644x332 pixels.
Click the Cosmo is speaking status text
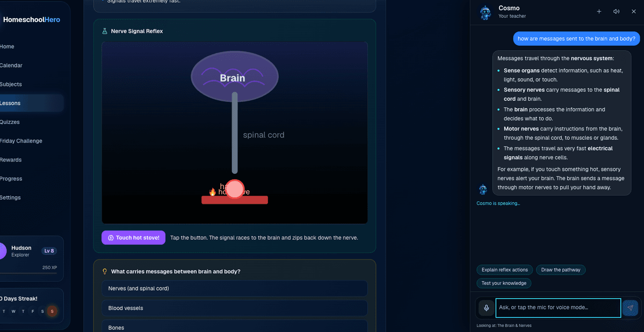498,203
